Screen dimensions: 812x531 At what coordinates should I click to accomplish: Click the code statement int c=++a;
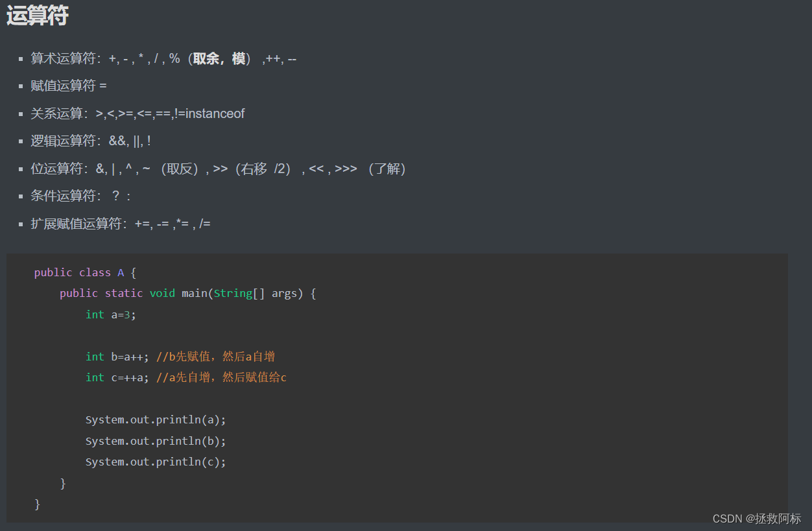click(x=117, y=377)
